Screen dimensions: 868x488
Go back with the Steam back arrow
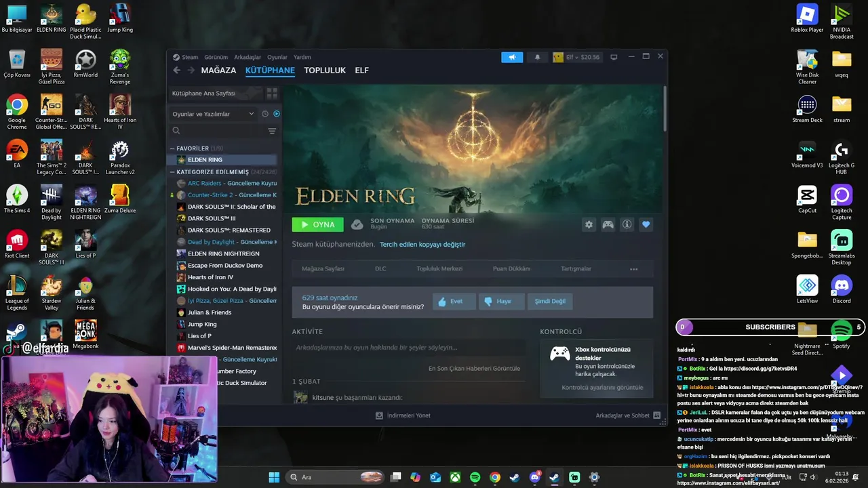pos(177,70)
